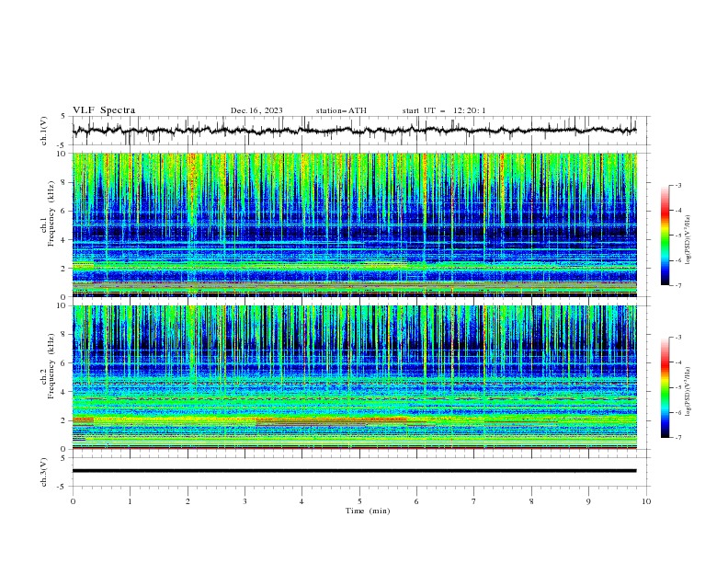Click the '3' time axis tick label

[x=245, y=501]
